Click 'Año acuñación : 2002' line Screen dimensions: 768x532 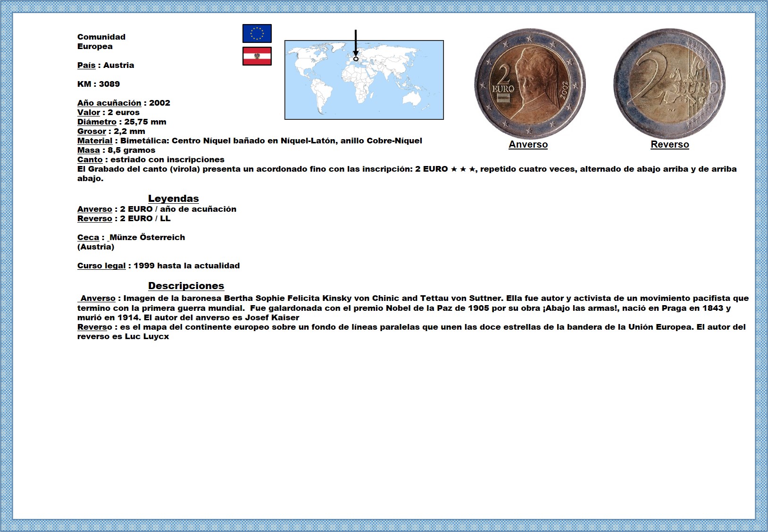click(124, 103)
